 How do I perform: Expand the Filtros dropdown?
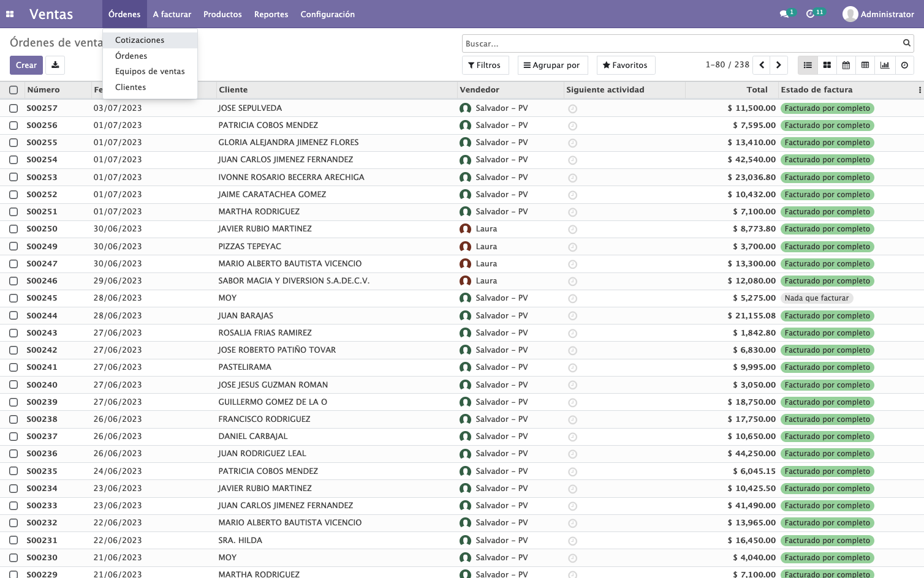[484, 65]
